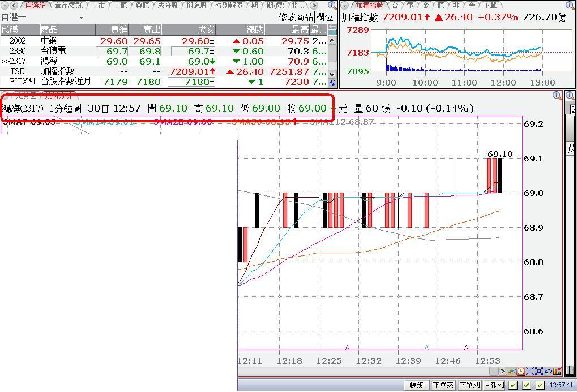The height and width of the screenshot is (392, 577).
Task: Click the cyan triangle marker near 12:44 on chart
Action: (x=426, y=347)
